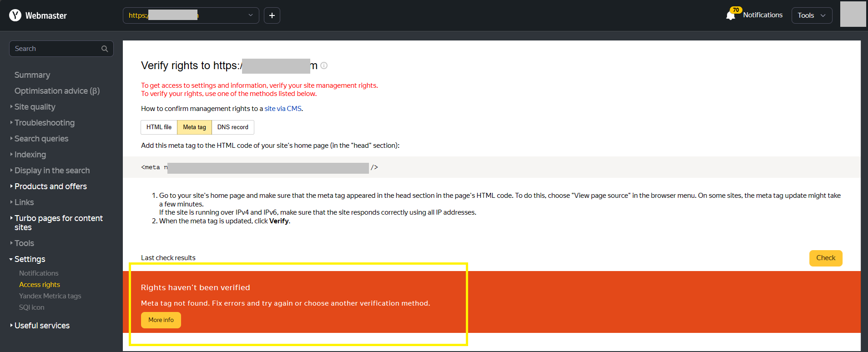The height and width of the screenshot is (352, 868).
Task: Open Yandex Metrica tags item
Action: click(50, 296)
